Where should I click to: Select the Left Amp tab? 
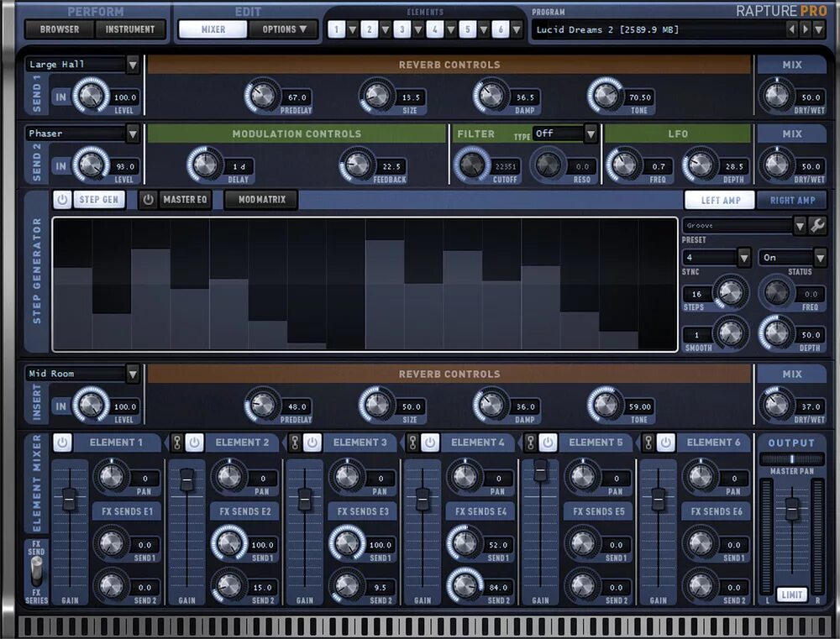720,201
